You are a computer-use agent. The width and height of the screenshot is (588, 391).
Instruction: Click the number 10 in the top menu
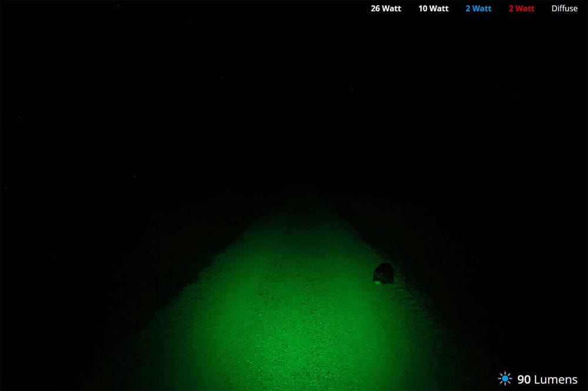point(423,9)
